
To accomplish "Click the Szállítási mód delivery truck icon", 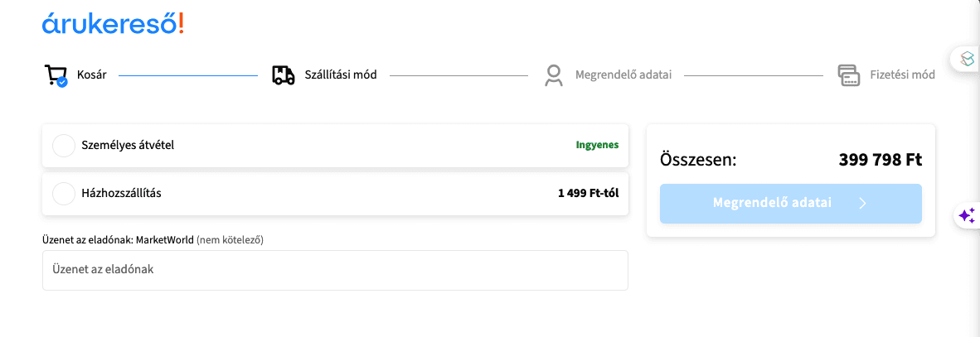I will [283, 75].
